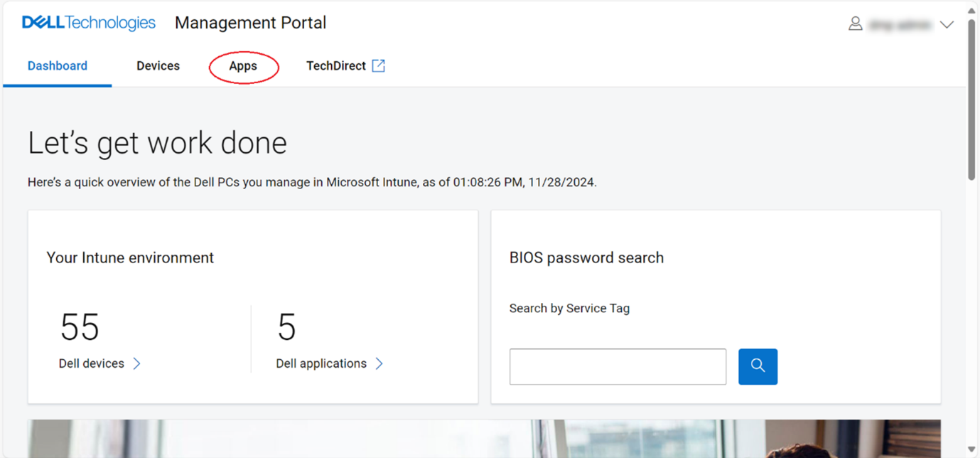Image resolution: width=980 pixels, height=458 pixels.
Task: Click the blurred account username
Action: (x=900, y=25)
